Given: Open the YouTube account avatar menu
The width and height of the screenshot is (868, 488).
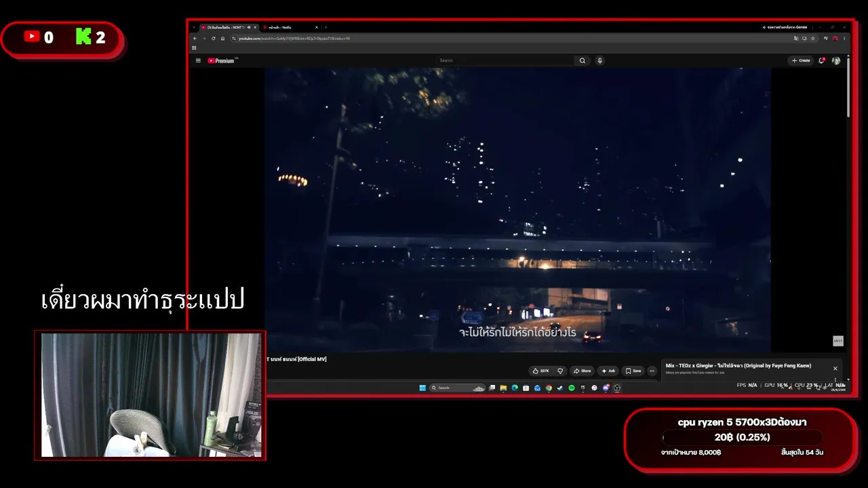Looking at the screenshot, I should [x=836, y=60].
